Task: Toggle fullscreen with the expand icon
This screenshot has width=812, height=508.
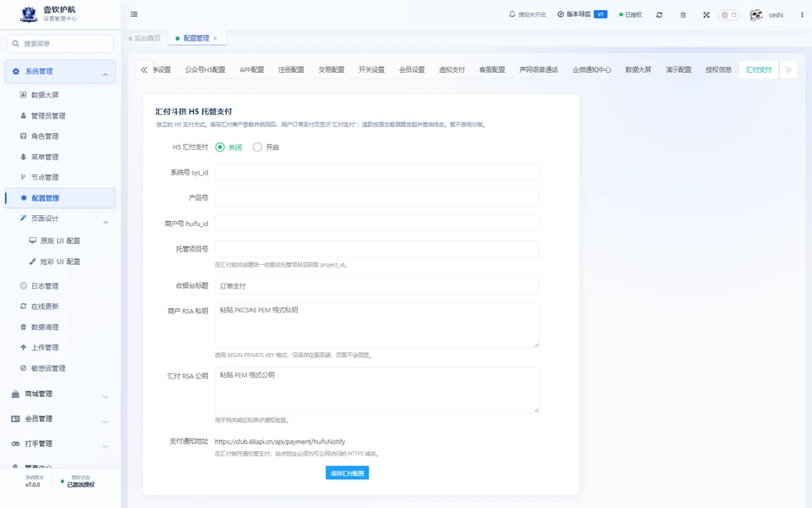Action: click(706, 15)
